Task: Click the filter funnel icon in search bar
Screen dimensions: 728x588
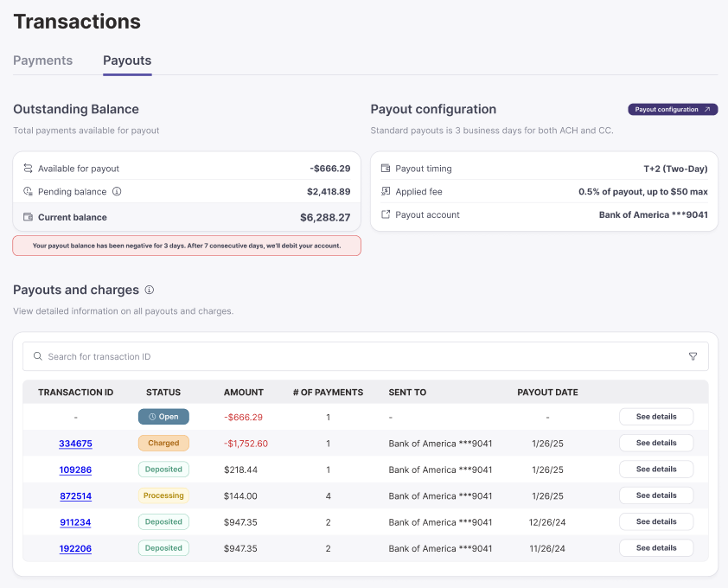Action: pyautogui.click(x=693, y=356)
